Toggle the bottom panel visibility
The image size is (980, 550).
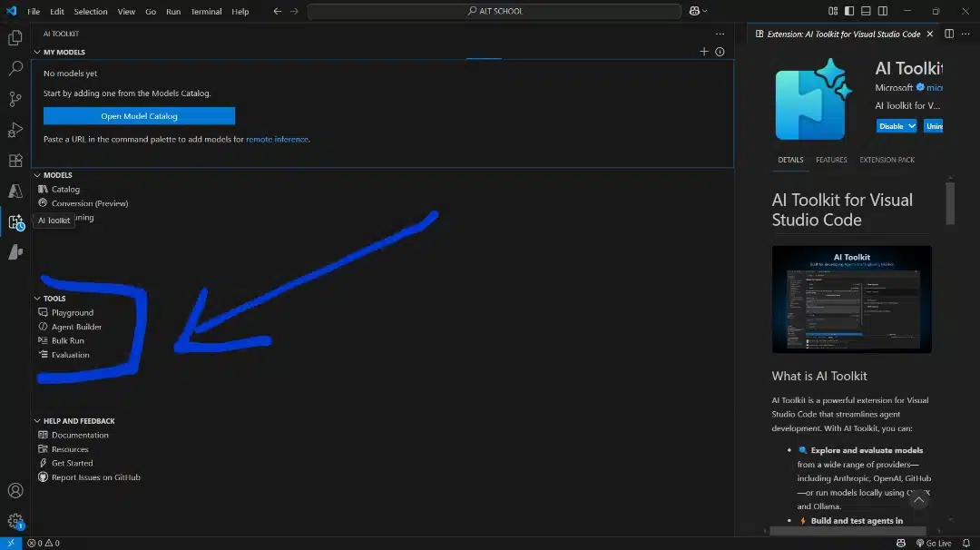[x=867, y=11]
